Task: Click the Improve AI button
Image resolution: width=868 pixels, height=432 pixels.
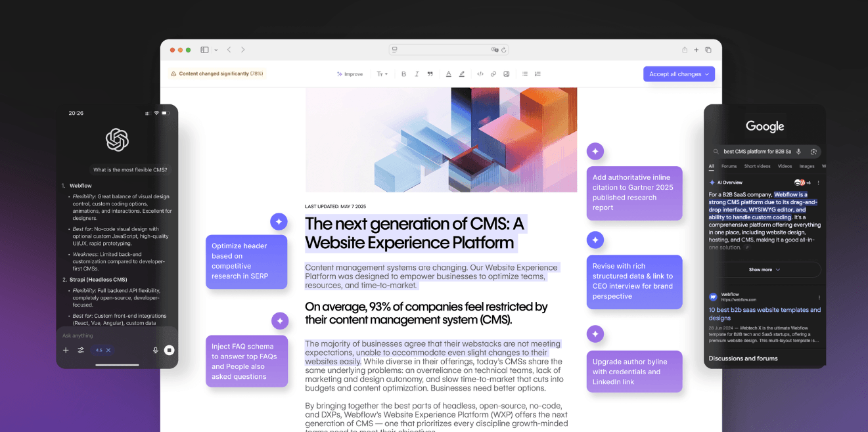Action: tap(350, 74)
